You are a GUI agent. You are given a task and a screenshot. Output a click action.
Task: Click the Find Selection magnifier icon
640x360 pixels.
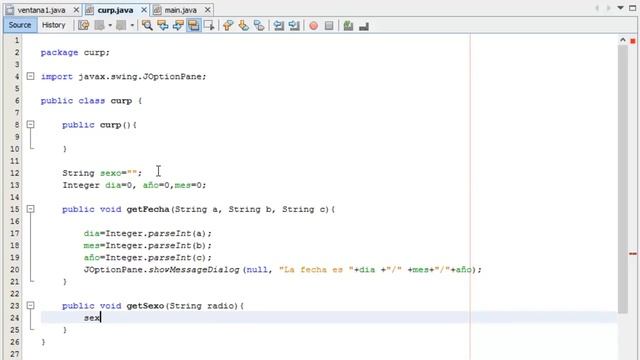[x=147, y=26]
